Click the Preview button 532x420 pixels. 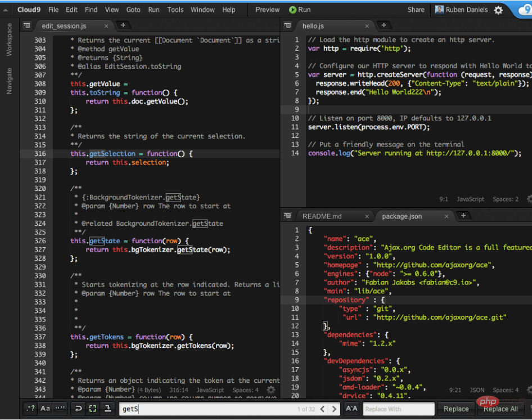click(x=267, y=10)
